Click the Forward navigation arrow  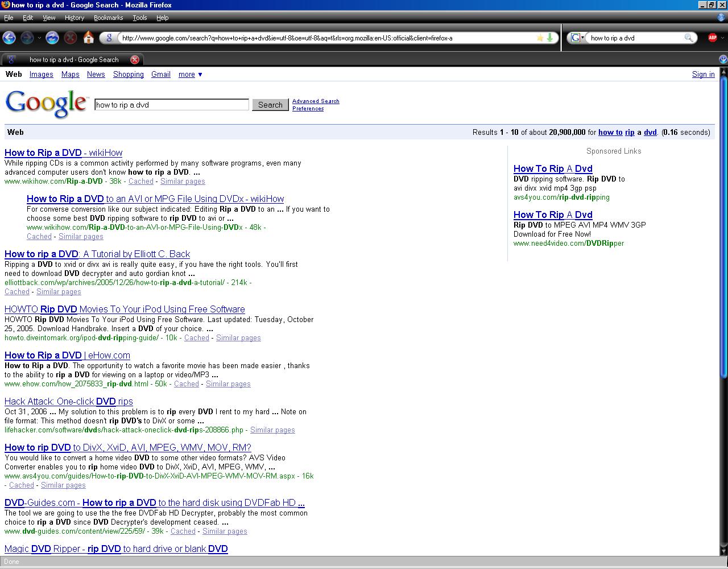[x=27, y=38]
